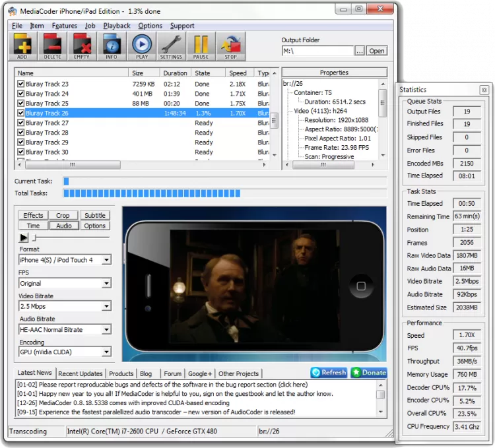The width and height of the screenshot is (495, 448).
Task: Expand the Format dropdown
Action: pos(106,261)
